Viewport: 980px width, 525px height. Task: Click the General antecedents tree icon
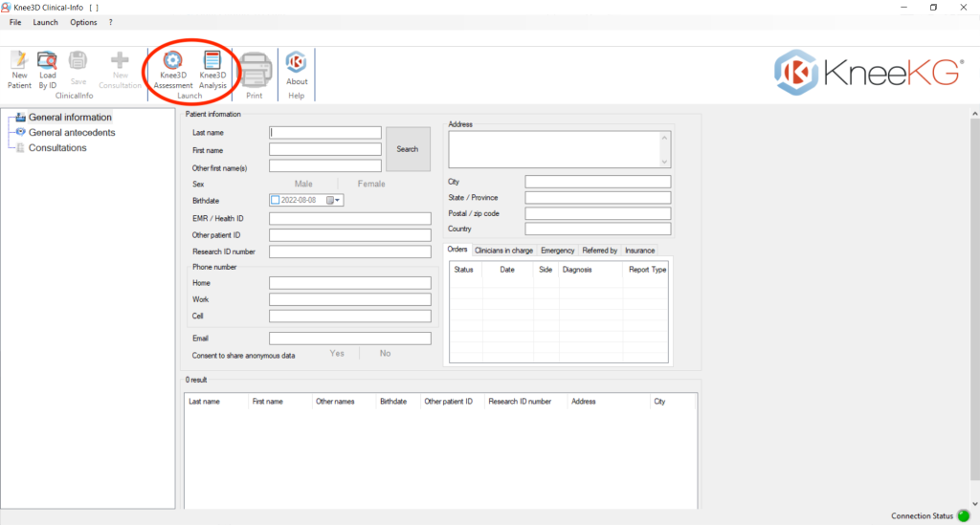coord(21,132)
